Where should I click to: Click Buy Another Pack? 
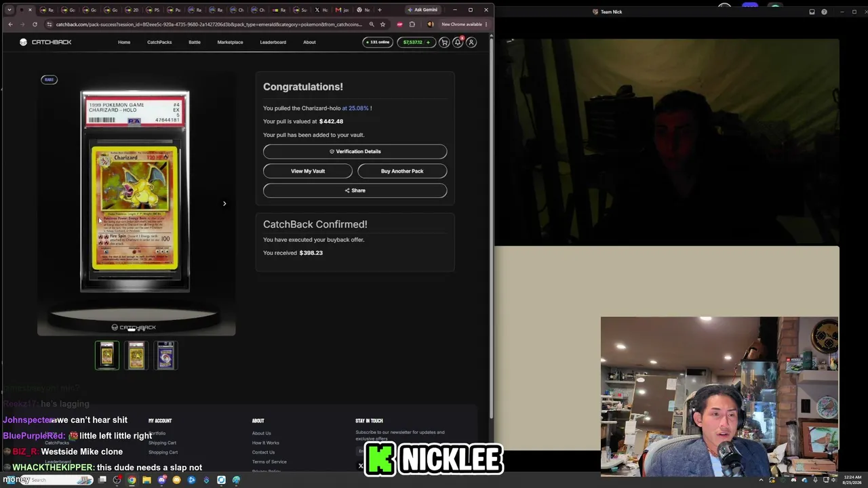(402, 171)
